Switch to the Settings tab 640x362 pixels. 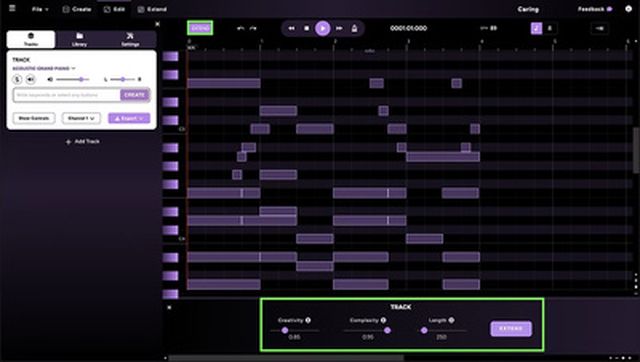click(130, 39)
